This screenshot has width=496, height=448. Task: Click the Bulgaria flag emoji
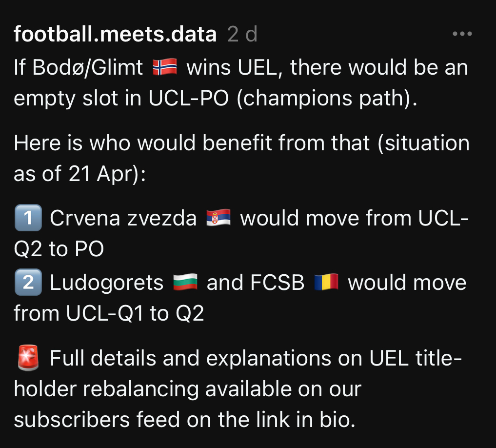(x=185, y=283)
